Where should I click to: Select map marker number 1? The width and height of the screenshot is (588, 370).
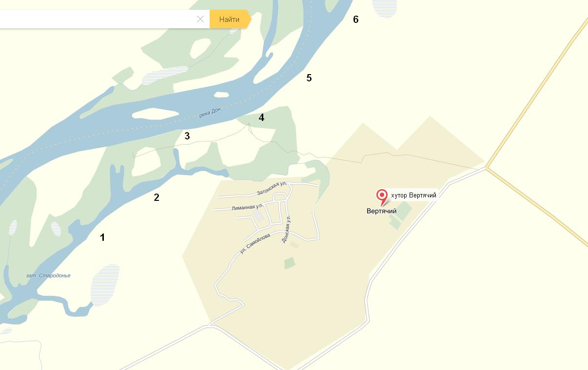coord(102,237)
